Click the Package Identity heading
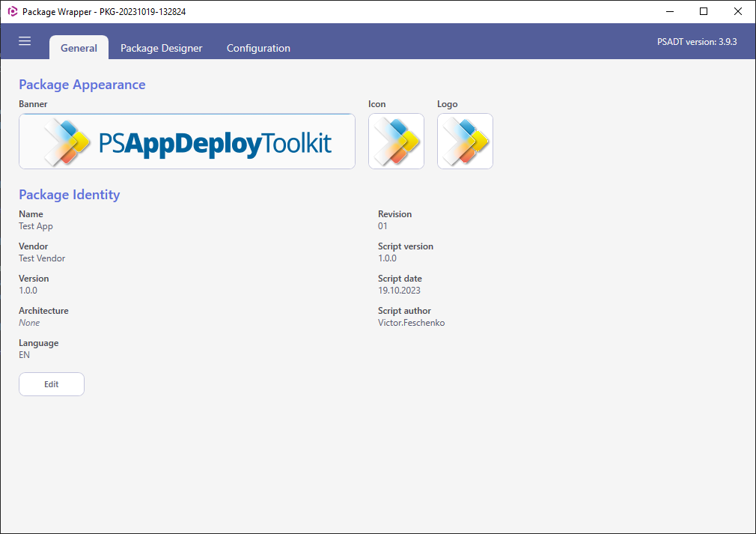756x534 pixels. (x=70, y=195)
